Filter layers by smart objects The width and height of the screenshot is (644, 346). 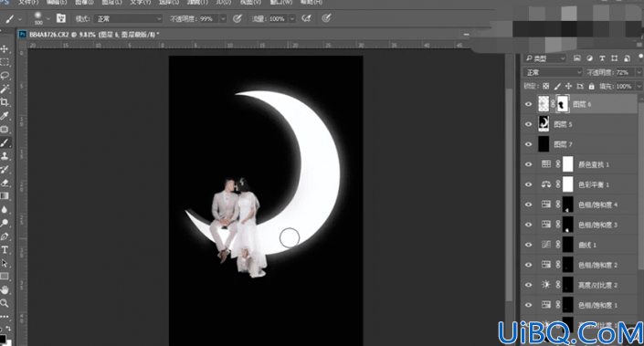coord(627,58)
